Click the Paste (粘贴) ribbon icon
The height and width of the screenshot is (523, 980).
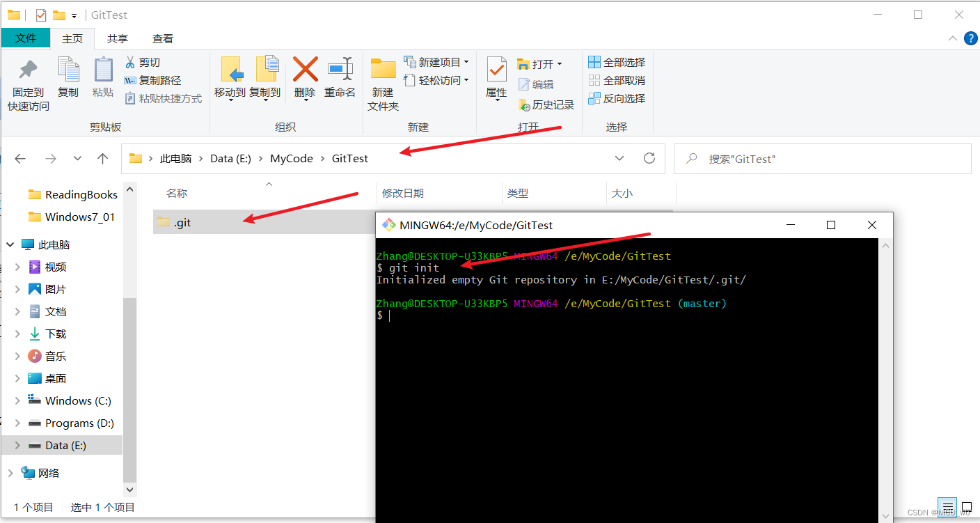point(103,70)
